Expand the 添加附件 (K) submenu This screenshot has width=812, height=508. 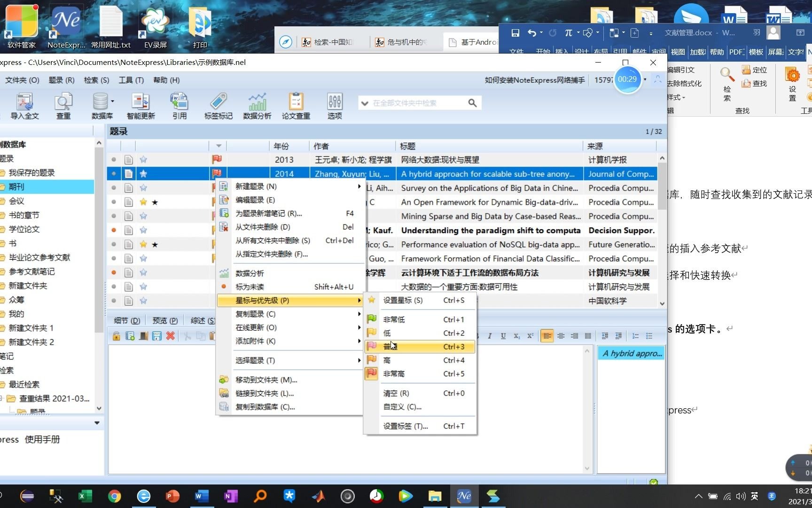tap(290, 341)
